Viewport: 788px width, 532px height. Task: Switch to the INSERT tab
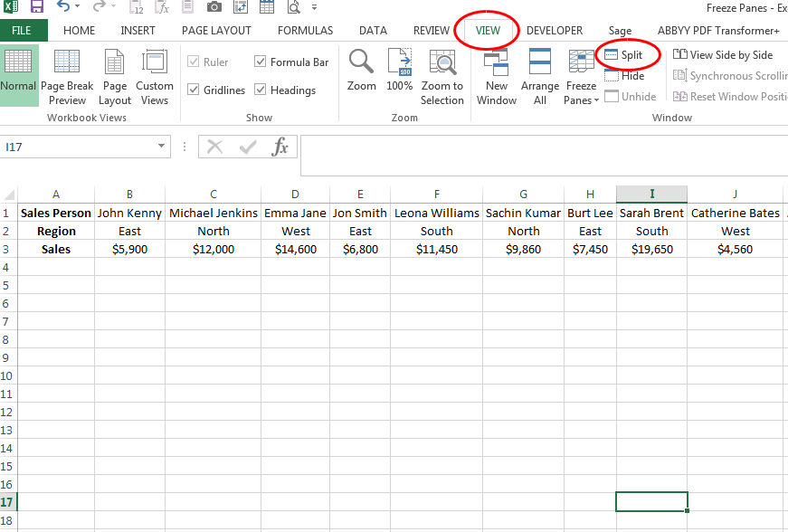138,31
